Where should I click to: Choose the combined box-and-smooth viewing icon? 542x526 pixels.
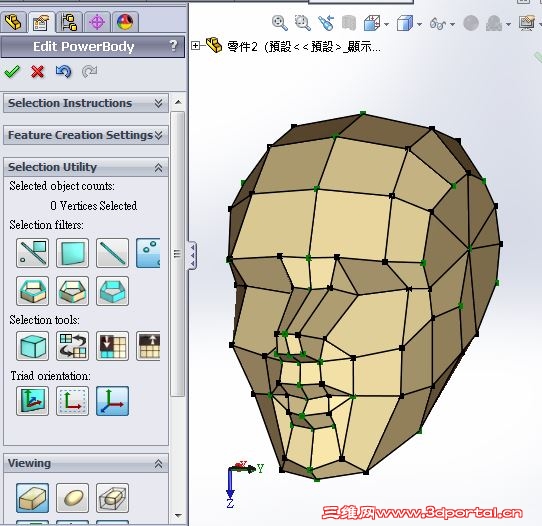tap(113, 498)
